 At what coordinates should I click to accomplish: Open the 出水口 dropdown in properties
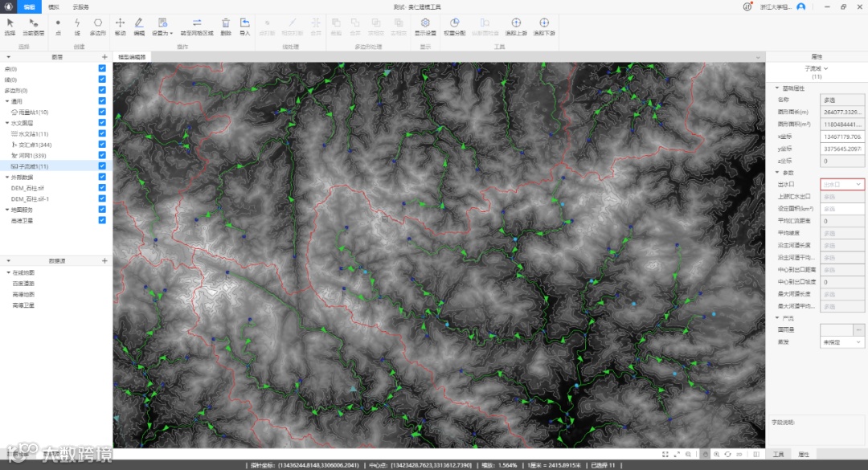(x=842, y=184)
